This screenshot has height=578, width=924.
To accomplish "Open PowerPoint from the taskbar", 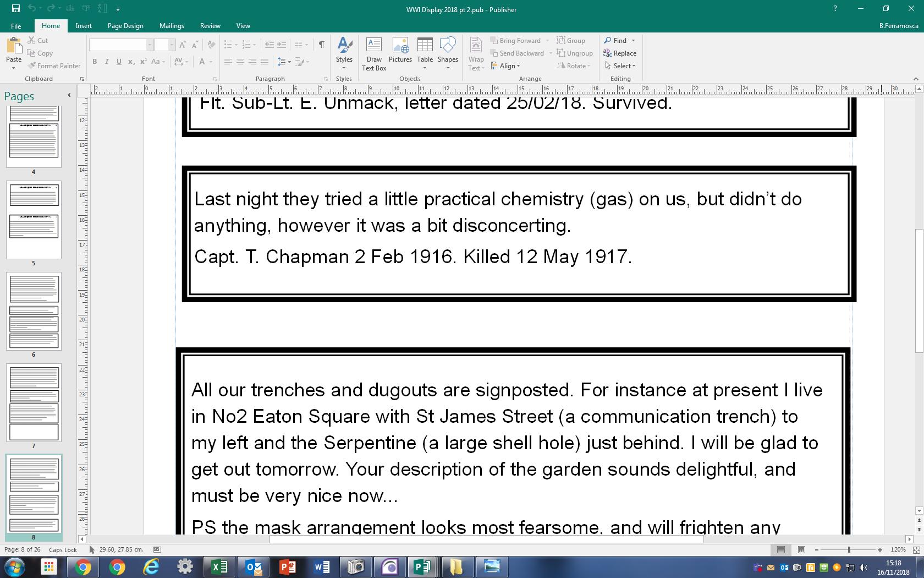I will (x=287, y=567).
